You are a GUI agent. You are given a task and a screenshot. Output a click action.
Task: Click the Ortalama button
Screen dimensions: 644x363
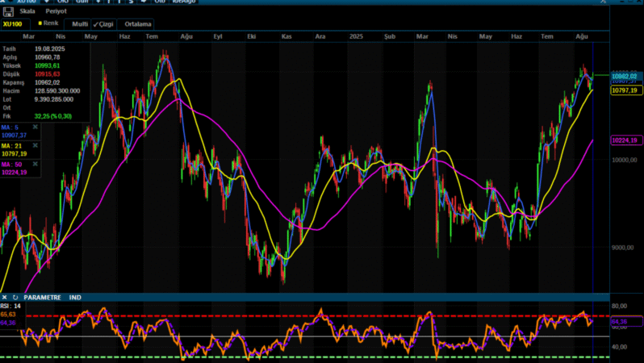[139, 24]
